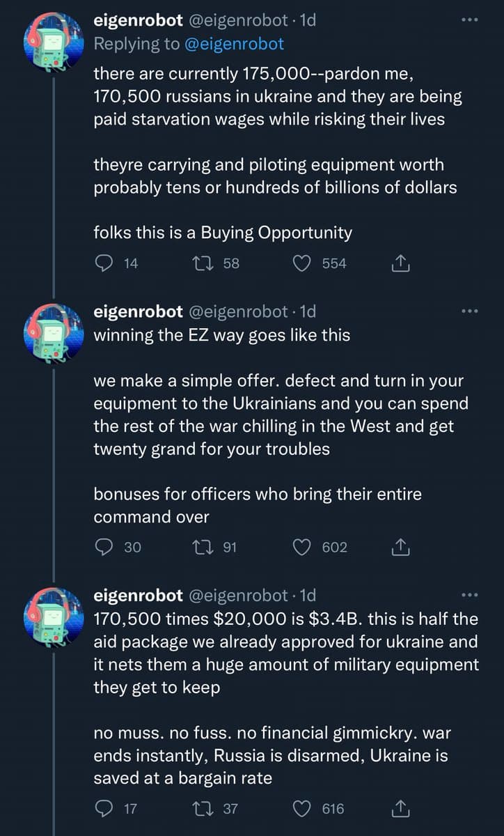This screenshot has height=836, width=504.
Task: Like the tweet with 616 likes
Action: [301, 809]
